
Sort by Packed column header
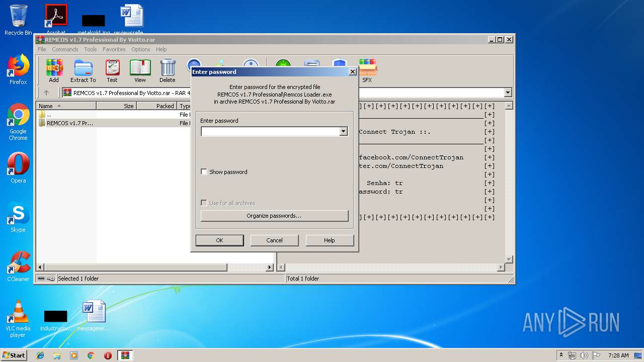point(156,106)
